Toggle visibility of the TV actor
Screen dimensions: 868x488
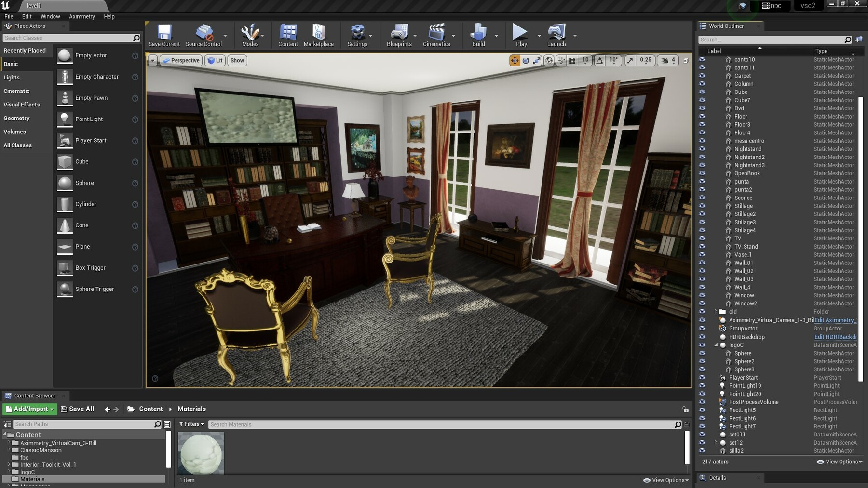pyautogui.click(x=702, y=238)
